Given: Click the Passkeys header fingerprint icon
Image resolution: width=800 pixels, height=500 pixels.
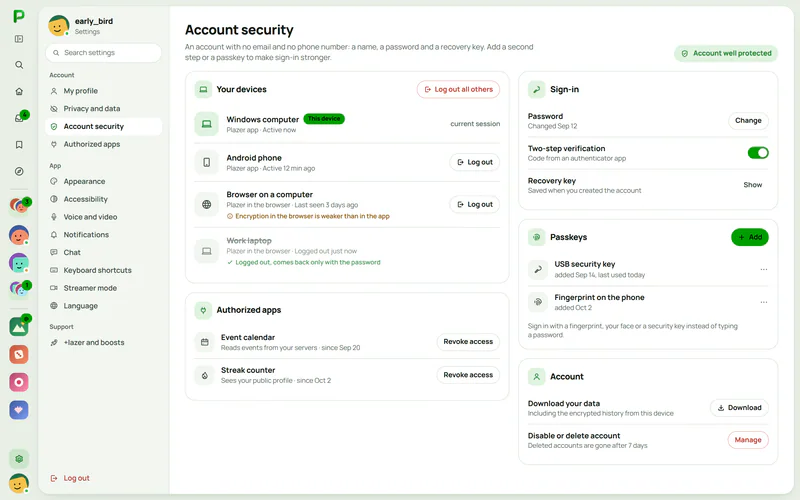Looking at the screenshot, I should point(536,237).
